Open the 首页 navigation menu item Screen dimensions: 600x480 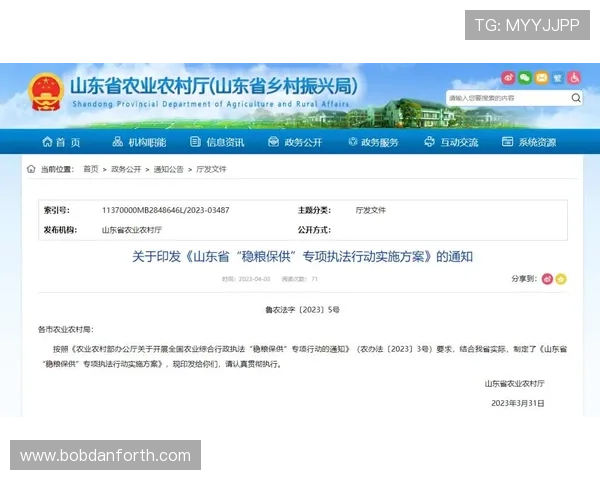click(61, 142)
